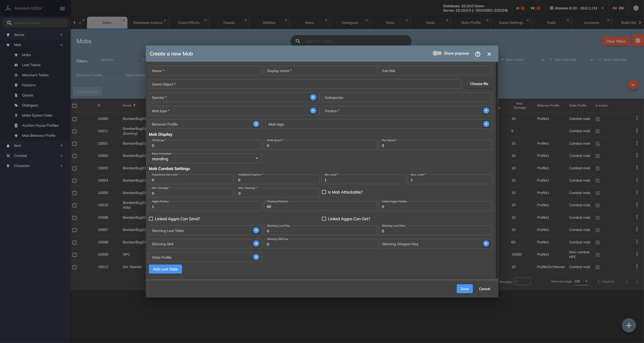Click the plus icon in Stats Profile field
644x343 pixels.
(x=256, y=257)
